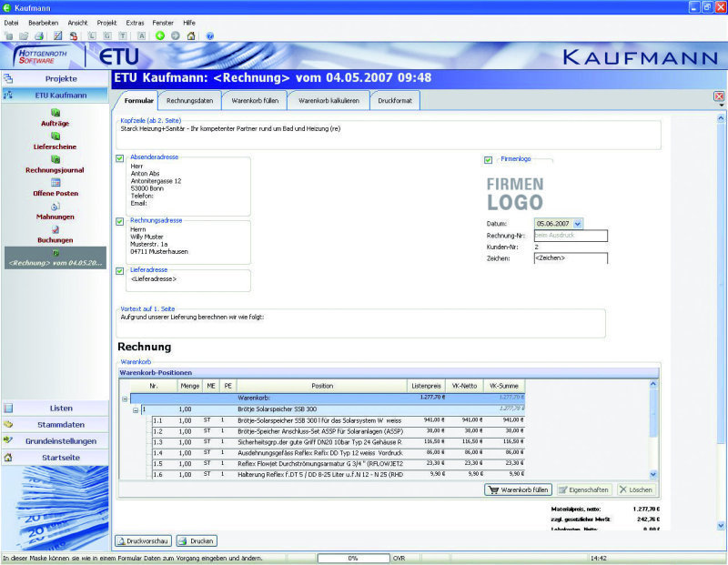The image size is (728, 565).
Task: Switch to the Rechnungsdaten tab
Action: (x=190, y=101)
